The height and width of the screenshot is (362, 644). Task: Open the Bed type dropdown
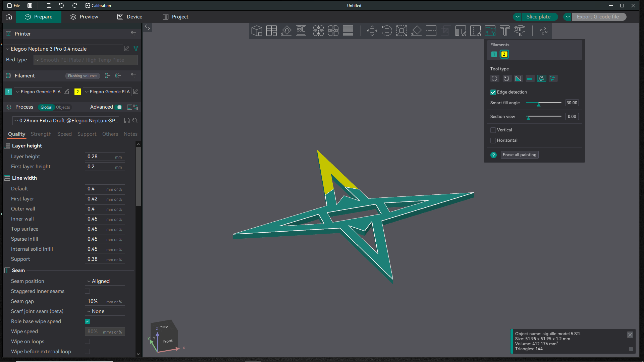coord(86,60)
